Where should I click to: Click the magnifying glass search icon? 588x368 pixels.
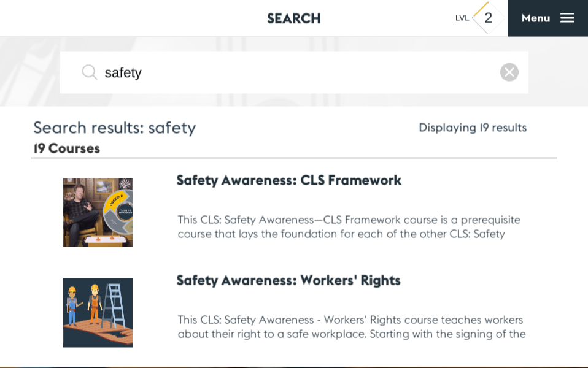(90, 72)
